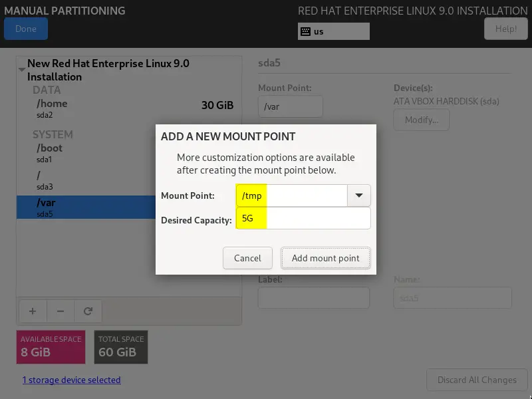Click the plus icon to add partition
The height and width of the screenshot is (399, 532).
click(x=33, y=311)
